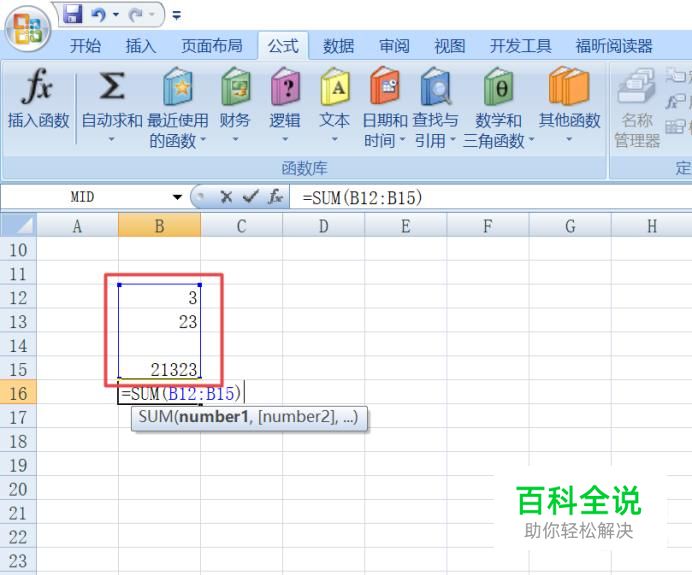Open the 其他函数 books icon
Image resolution: width=692 pixels, height=575 pixels.
(x=569, y=86)
